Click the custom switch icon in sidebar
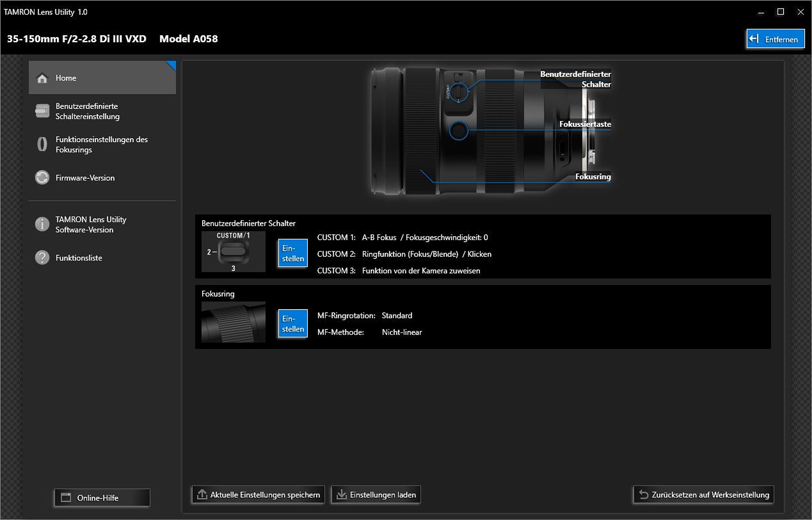The image size is (812, 520). click(42, 111)
